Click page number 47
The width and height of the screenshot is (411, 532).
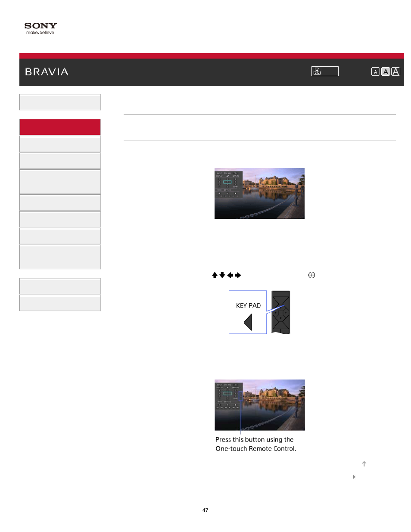tap(205, 510)
